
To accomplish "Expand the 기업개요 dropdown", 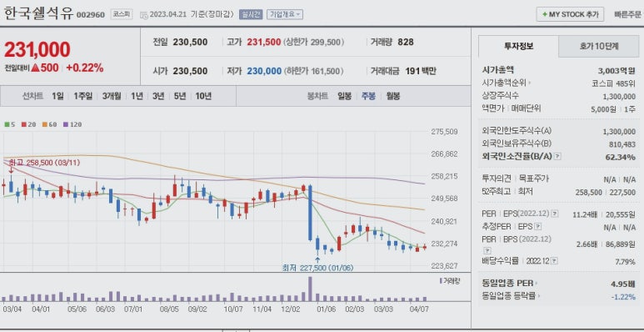I will pos(285,14).
